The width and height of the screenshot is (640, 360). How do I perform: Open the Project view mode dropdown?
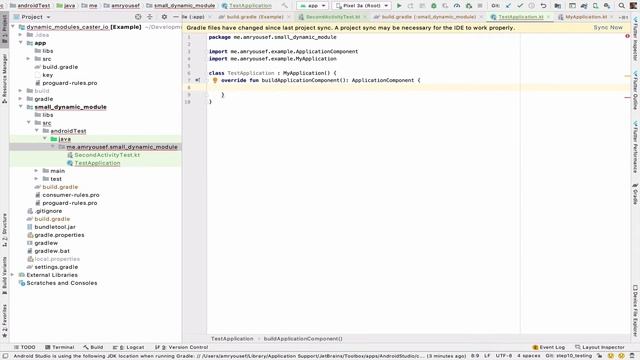[32, 17]
